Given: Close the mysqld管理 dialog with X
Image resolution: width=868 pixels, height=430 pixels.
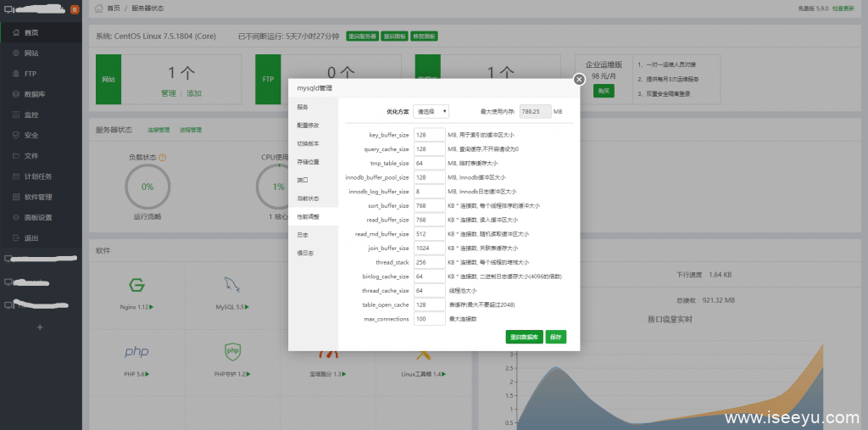Looking at the screenshot, I should click(579, 79).
